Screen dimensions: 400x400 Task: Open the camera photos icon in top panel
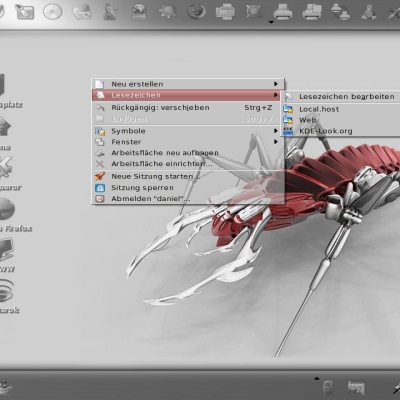[x=82, y=12]
